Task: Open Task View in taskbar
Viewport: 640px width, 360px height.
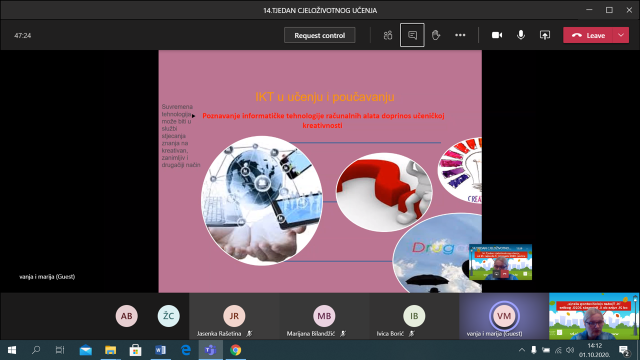Action: tap(60, 350)
